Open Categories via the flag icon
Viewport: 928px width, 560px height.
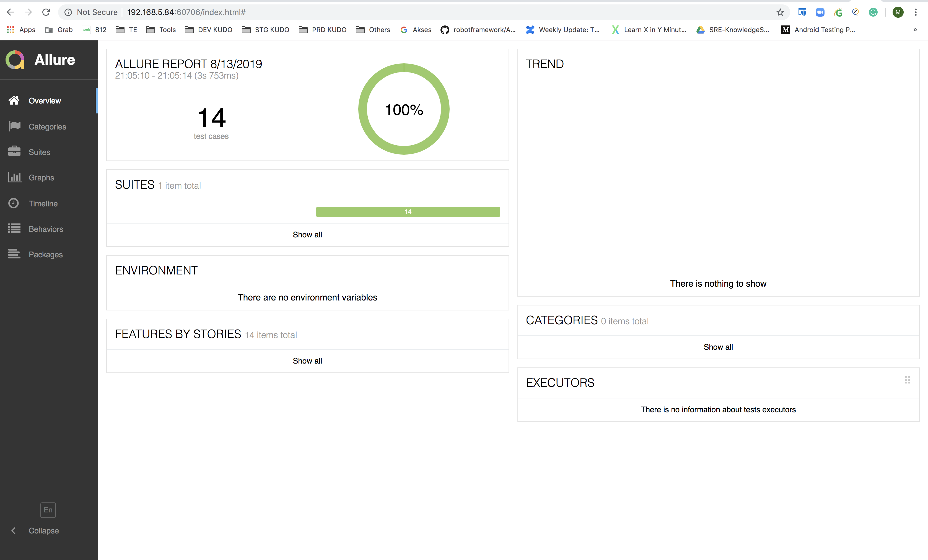pyautogui.click(x=14, y=126)
